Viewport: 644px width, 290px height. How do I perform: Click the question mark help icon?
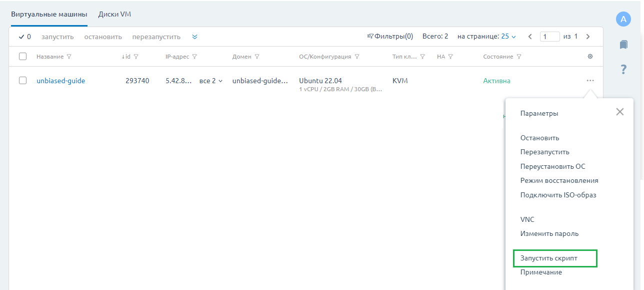[623, 70]
